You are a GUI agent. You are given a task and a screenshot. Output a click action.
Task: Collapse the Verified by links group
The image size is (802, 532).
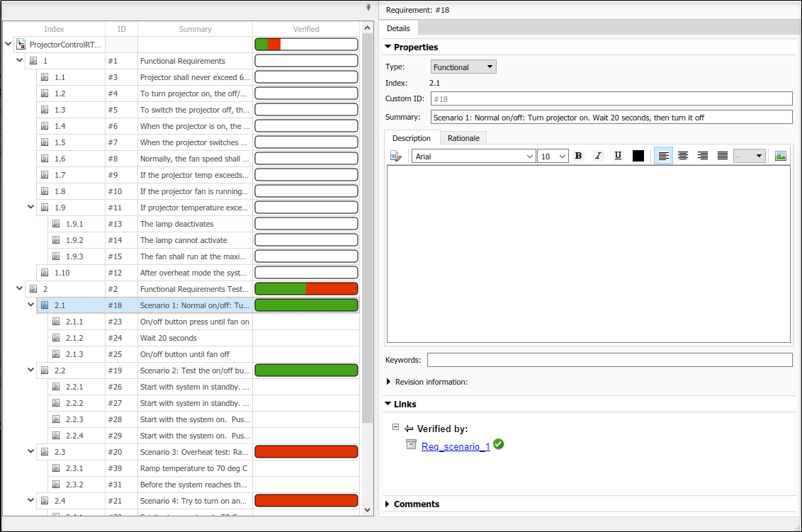click(x=395, y=426)
